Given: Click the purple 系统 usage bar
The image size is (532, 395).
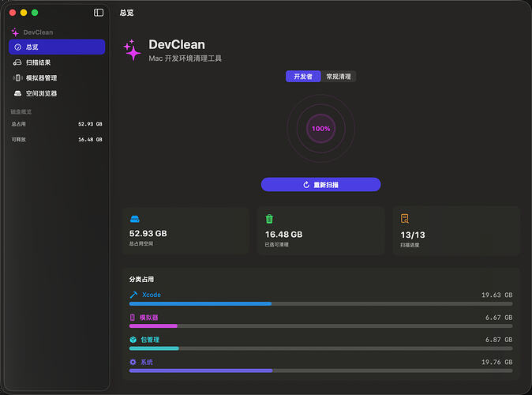Looking at the screenshot, I should (x=200, y=371).
